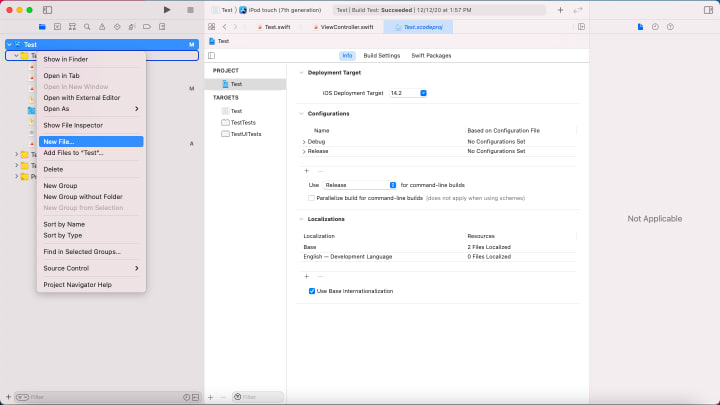Open the Use Release configuration dropdown
The width and height of the screenshot is (720, 405).
click(360, 185)
